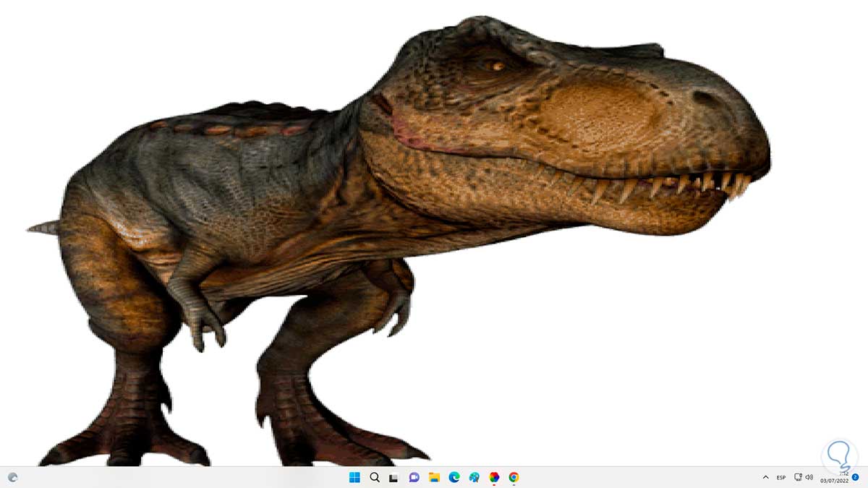
Task: Open Task View on the taskbar
Action: pyautogui.click(x=394, y=477)
